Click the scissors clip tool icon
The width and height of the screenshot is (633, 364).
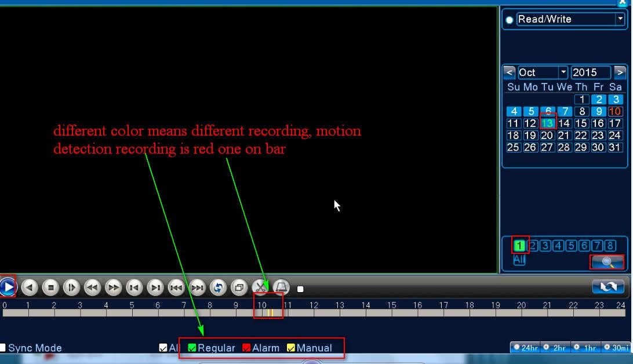point(260,287)
